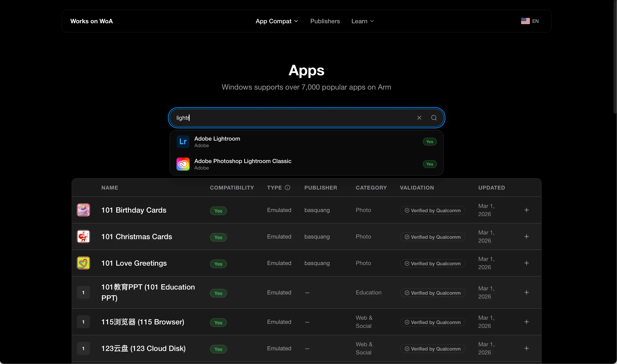This screenshot has width=617, height=364.
Task: Click Verified by Qualcomm badge for Education PPT
Action: (x=433, y=293)
